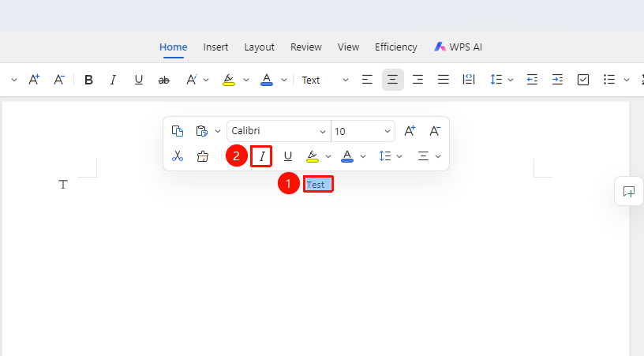Expand floating toolbar alignment options
Screen dimensions: 644x356
[438, 156]
